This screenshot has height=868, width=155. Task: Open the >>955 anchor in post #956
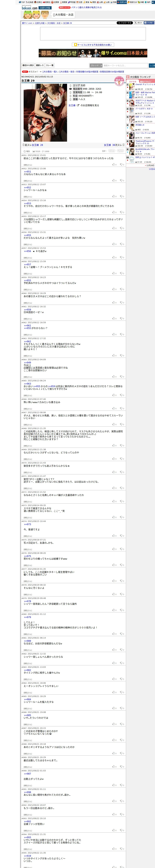pyautogui.click(x=27, y=235)
